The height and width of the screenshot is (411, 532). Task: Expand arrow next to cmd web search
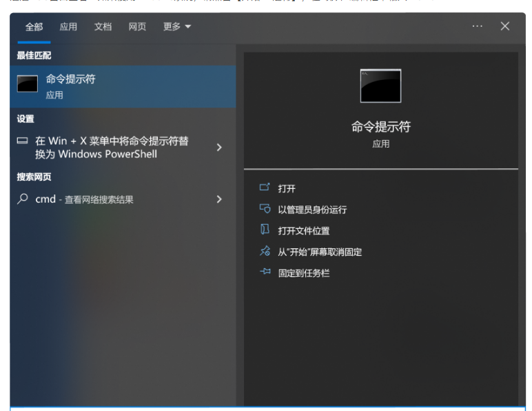219,199
